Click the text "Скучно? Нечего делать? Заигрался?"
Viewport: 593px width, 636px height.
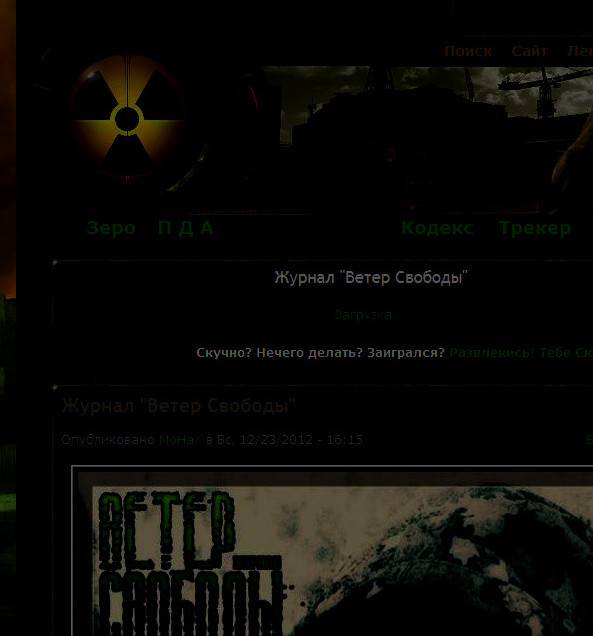[320, 353]
